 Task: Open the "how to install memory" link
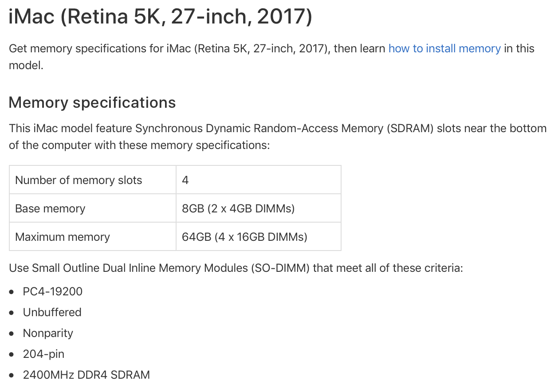tap(444, 48)
